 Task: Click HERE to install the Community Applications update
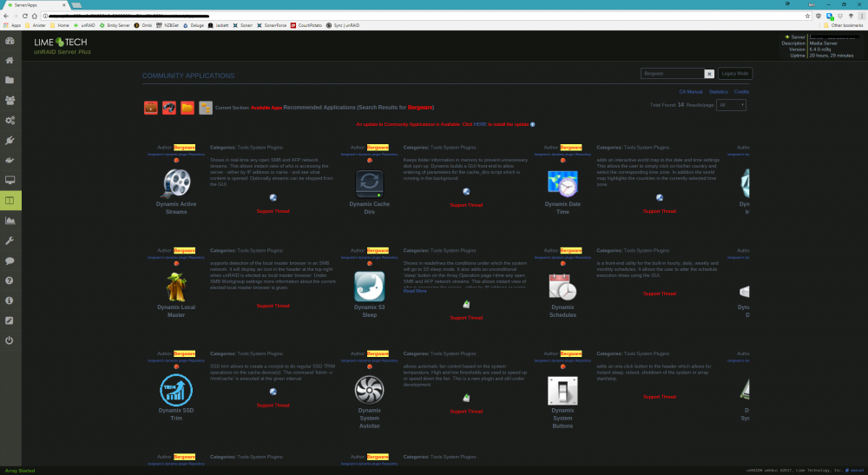tap(480, 124)
